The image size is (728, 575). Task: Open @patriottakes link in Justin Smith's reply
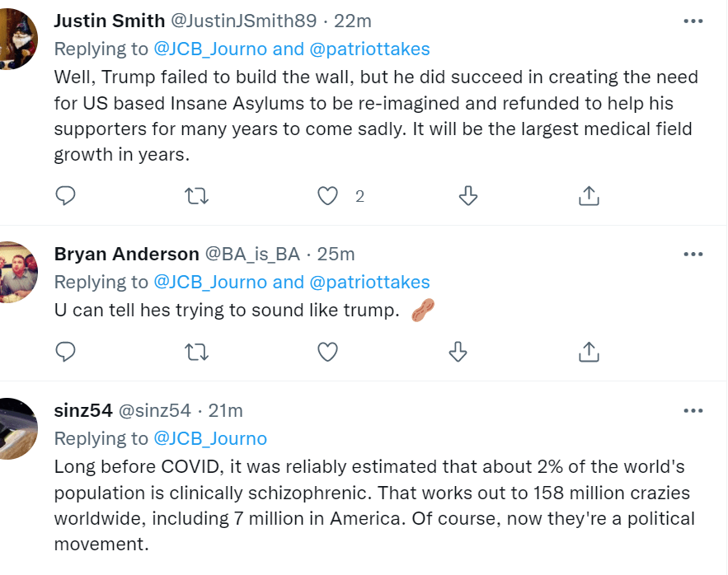[x=369, y=49]
